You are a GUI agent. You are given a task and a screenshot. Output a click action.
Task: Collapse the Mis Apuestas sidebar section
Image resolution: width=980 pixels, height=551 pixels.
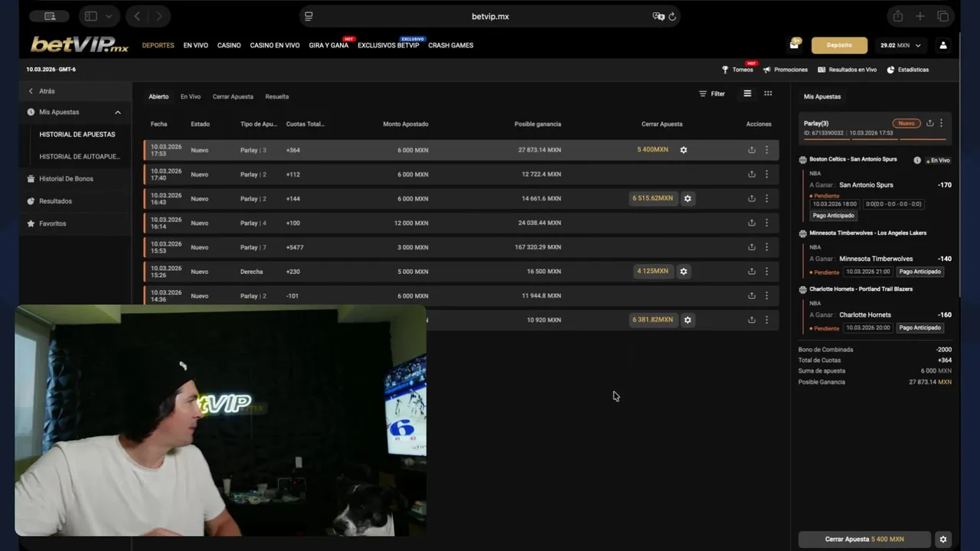tap(118, 112)
